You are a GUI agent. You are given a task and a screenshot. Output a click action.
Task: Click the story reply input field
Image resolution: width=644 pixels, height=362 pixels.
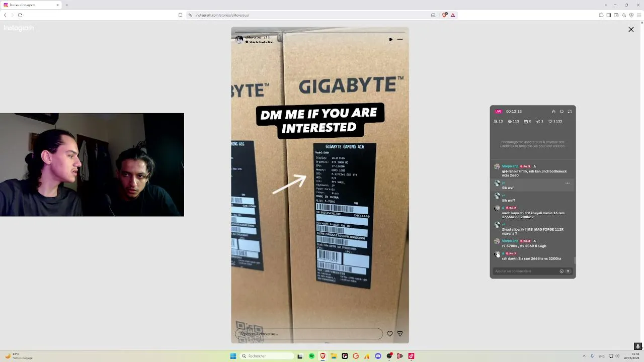tap(309, 334)
